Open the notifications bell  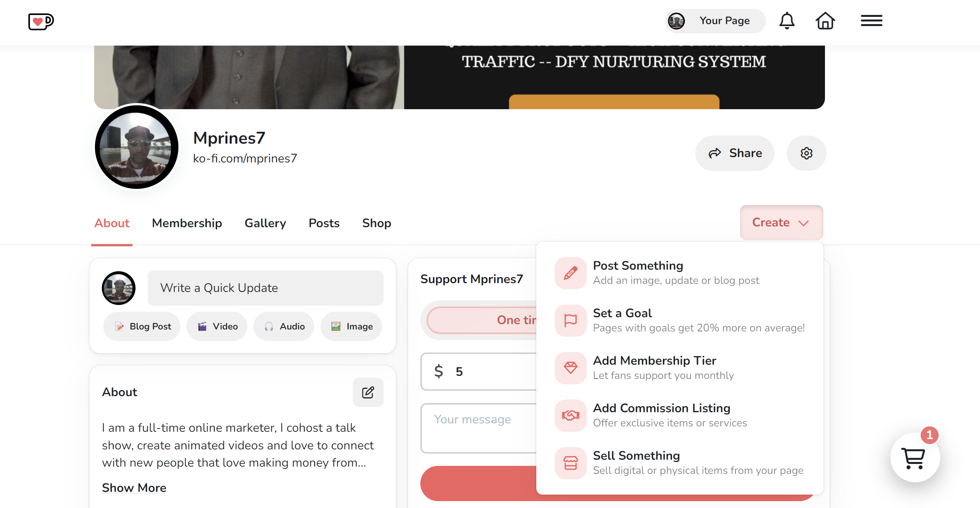(x=787, y=21)
